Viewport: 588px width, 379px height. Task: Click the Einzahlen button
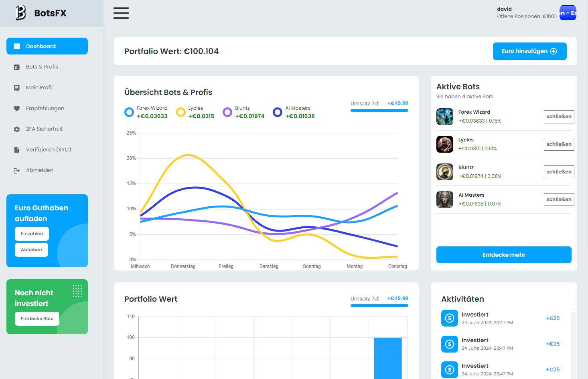[x=32, y=234]
